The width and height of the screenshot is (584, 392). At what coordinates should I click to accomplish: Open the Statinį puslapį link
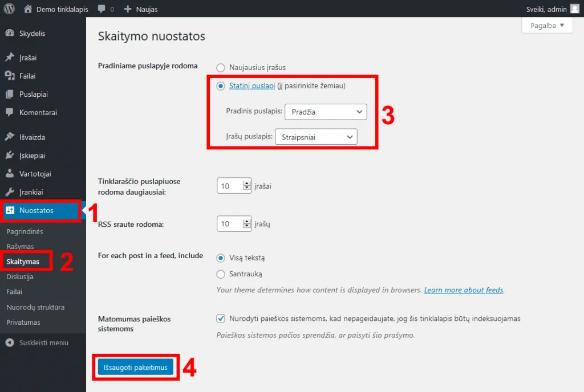[x=252, y=86]
